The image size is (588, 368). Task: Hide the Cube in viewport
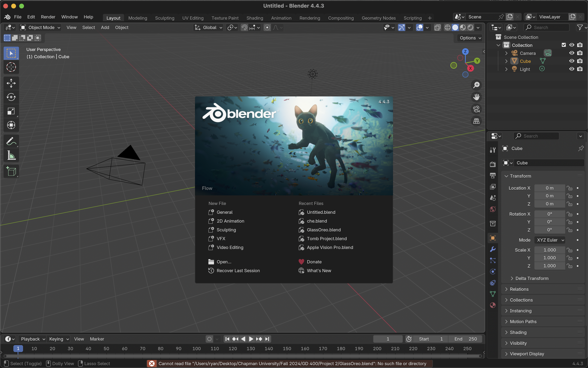coord(572,61)
